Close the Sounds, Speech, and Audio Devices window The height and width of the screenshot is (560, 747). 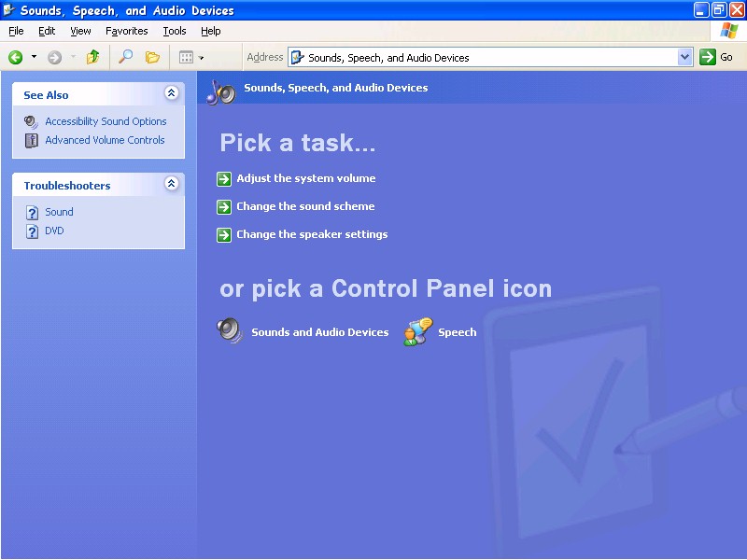pyautogui.click(x=737, y=10)
